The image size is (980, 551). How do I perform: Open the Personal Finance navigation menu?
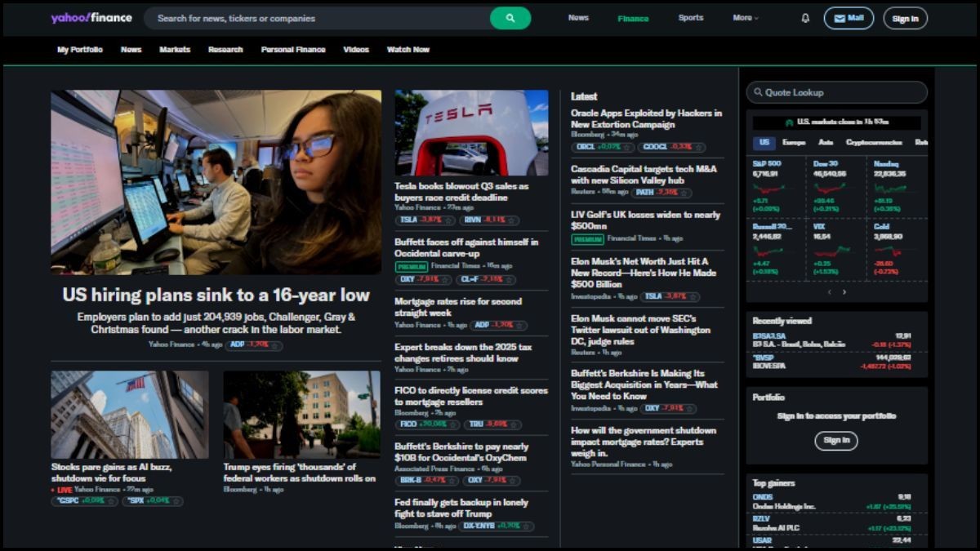click(293, 50)
